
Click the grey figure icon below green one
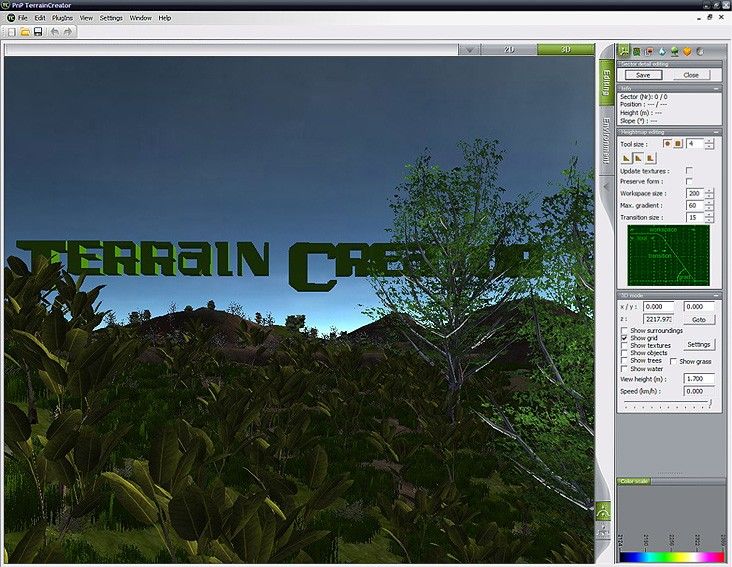tap(604, 531)
